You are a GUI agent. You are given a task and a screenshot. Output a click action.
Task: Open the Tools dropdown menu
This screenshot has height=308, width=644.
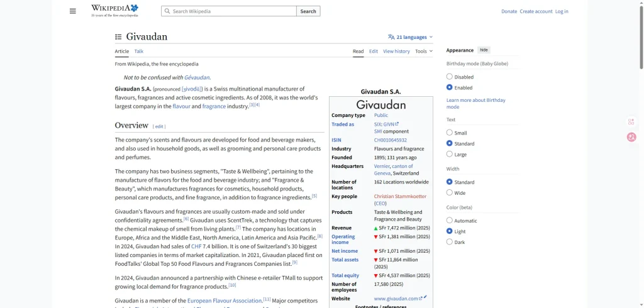[423, 52]
